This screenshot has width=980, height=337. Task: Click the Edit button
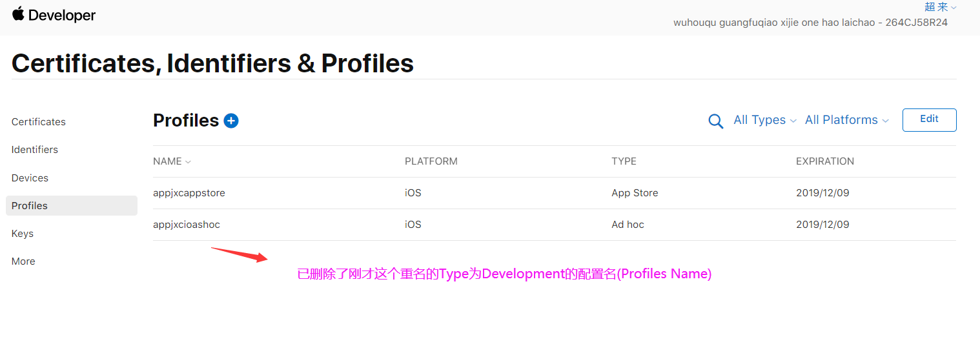point(929,119)
